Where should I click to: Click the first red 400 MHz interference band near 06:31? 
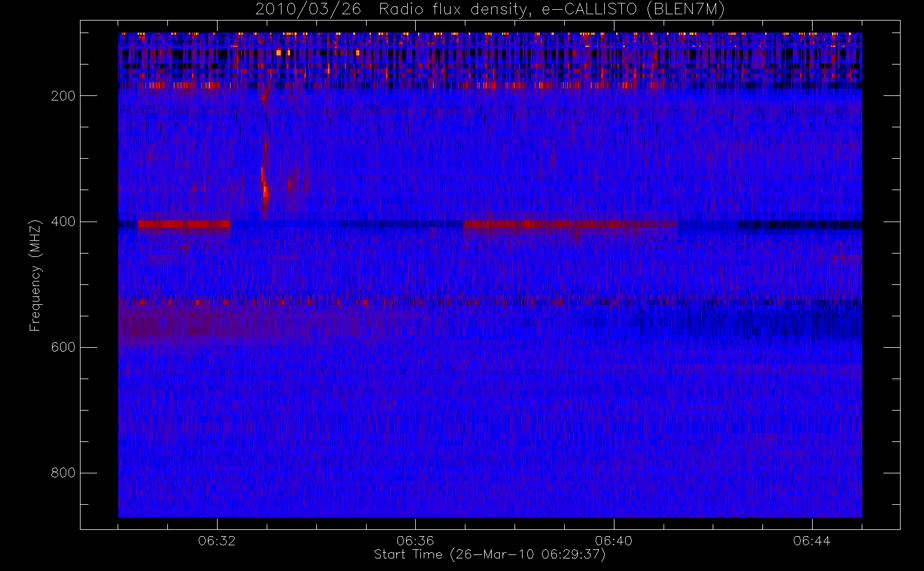point(184,224)
